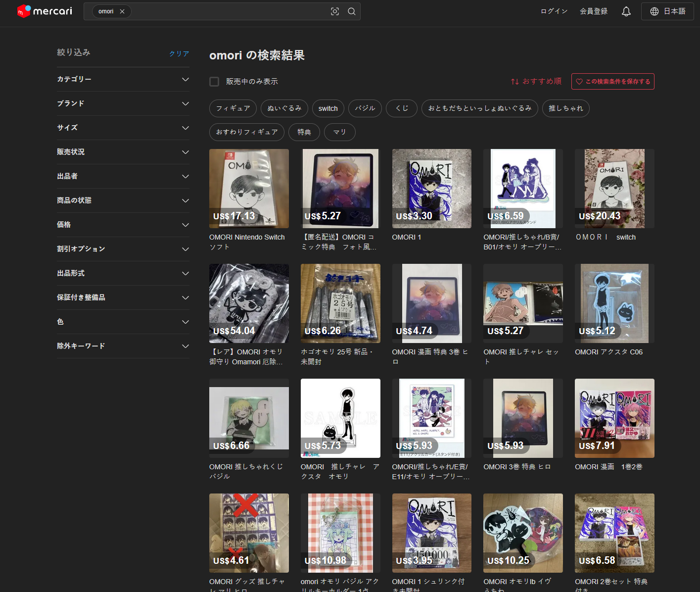Expand the 色 filter
Image resolution: width=700 pixels, height=592 pixels.
[123, 322]
